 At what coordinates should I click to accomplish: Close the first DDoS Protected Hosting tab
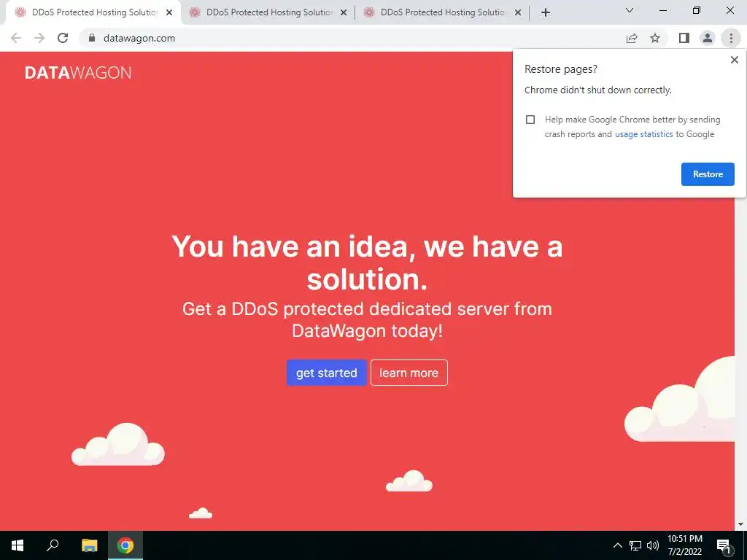click(x=169, y=13)
